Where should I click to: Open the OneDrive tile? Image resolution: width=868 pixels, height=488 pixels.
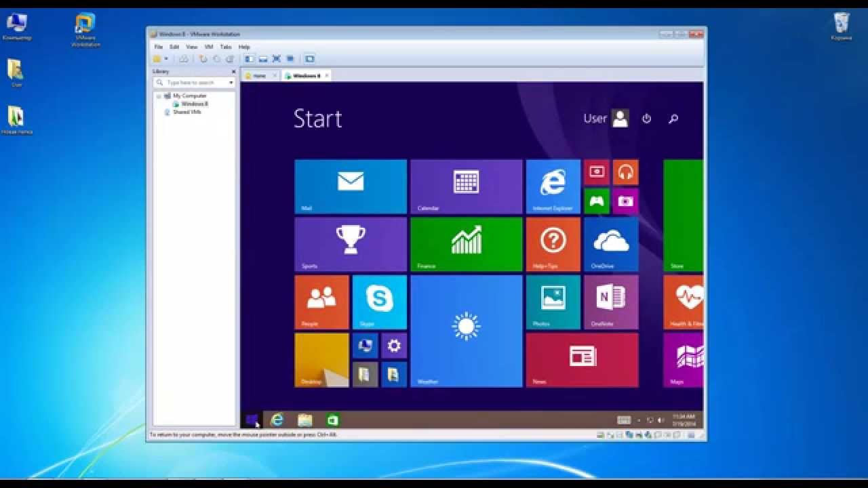[611, 244]
